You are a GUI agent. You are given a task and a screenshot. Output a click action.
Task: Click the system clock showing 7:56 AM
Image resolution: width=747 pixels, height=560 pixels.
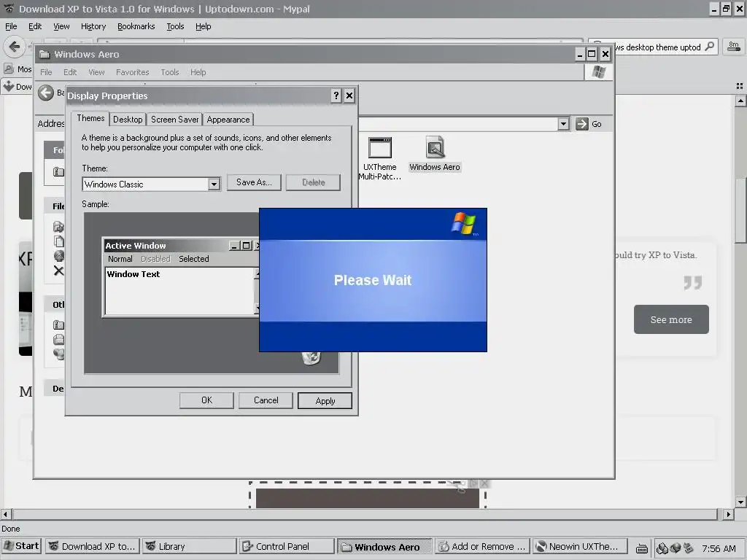(x=719, y=548)
